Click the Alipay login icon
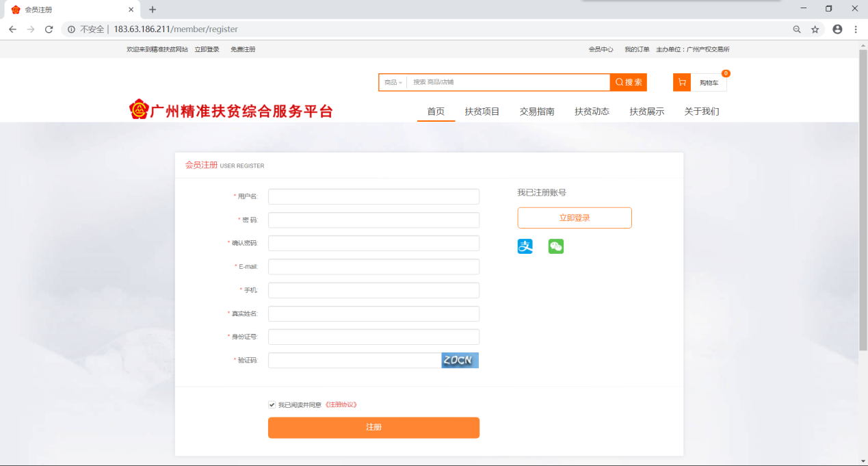 coord(525,246)
